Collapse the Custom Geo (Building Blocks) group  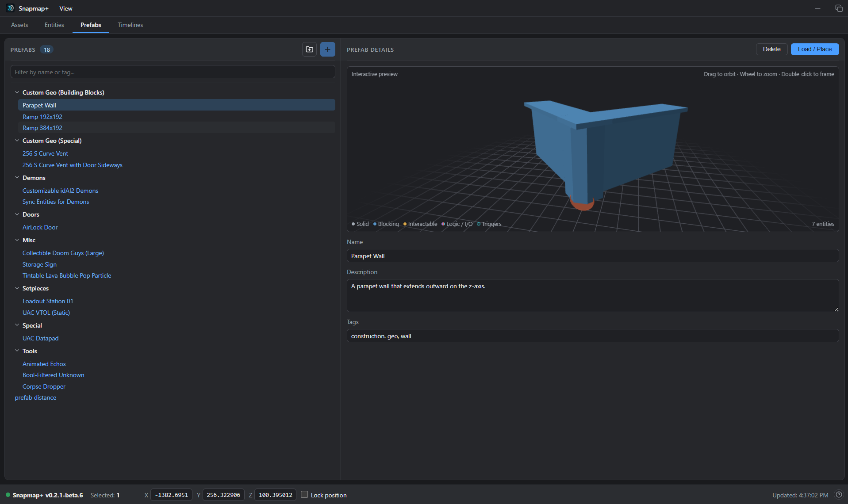(x=17, y=92)
